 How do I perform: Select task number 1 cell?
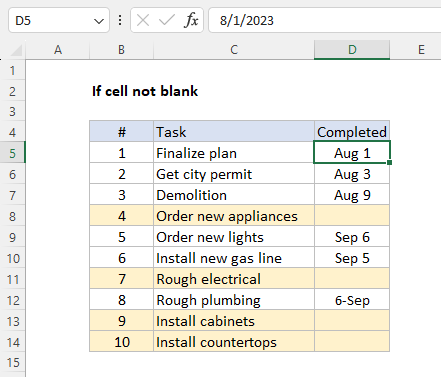121,153
